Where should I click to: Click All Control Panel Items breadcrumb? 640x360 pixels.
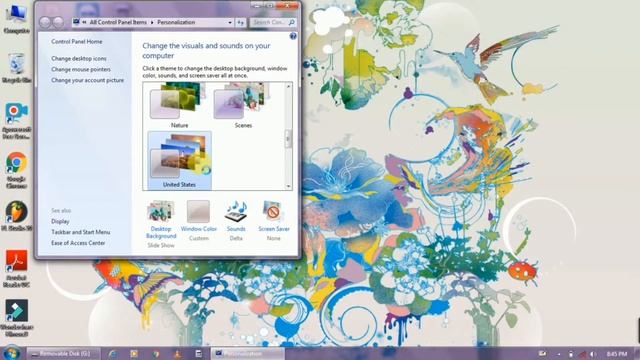pyautogui.click(x=118, y=22)
